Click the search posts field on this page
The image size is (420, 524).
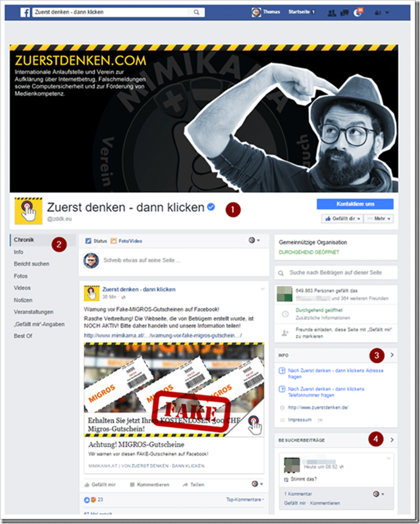pyautogui.click(x=336, y=273)
